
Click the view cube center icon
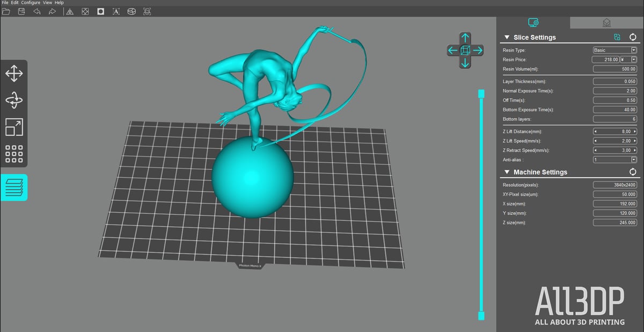click(465, 50)
